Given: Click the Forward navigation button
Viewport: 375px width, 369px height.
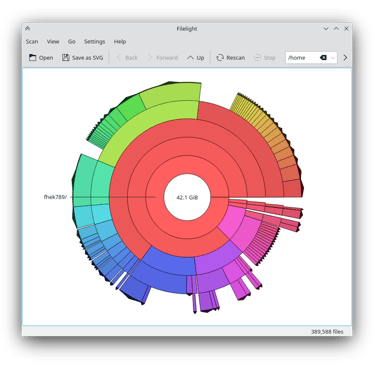Looking at the screenshot, I should pos(163,58).
